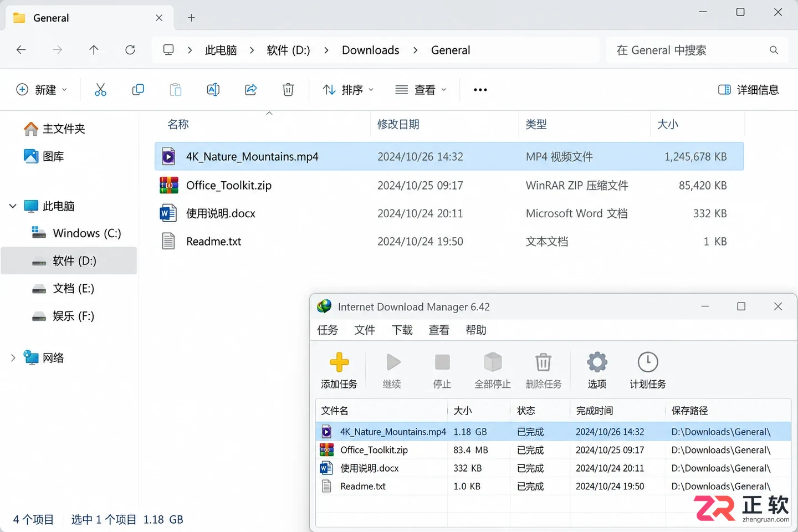Click the search magnifier icon in Explorer

click(x=774, y=50)
